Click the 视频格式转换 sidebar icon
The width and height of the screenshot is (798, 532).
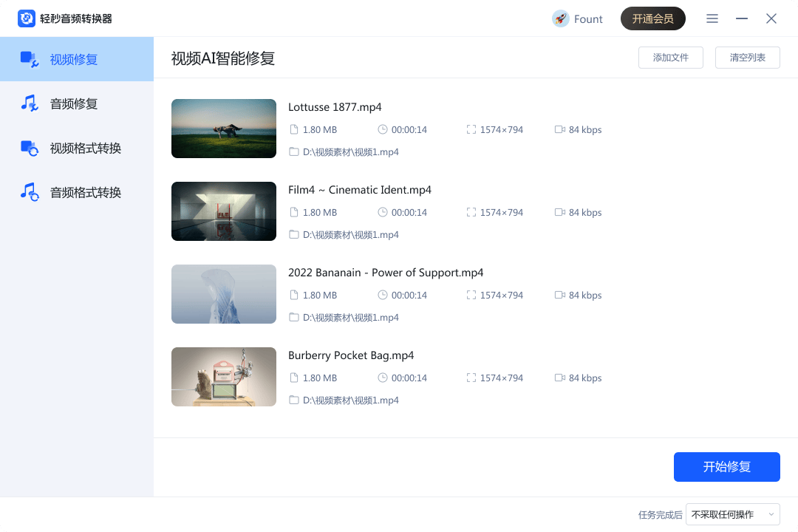[x=30, y=149]
